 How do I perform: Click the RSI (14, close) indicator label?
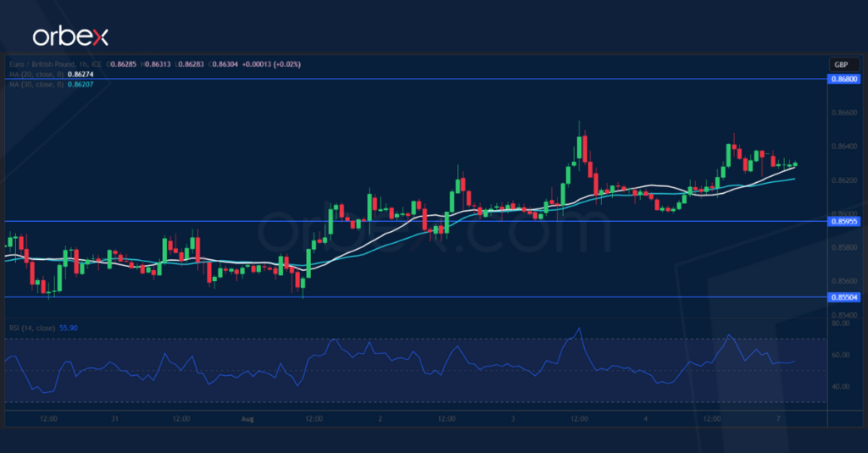32,327
